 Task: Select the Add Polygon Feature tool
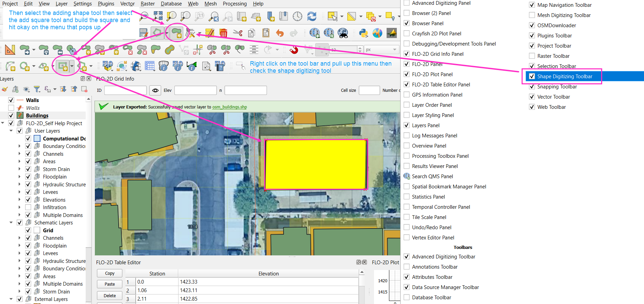click(x=176, y=33)
